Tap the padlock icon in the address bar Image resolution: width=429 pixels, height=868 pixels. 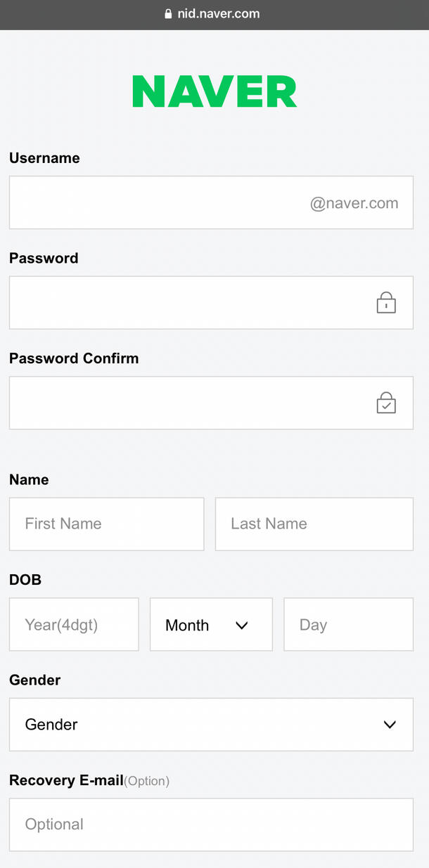[168, 14]
